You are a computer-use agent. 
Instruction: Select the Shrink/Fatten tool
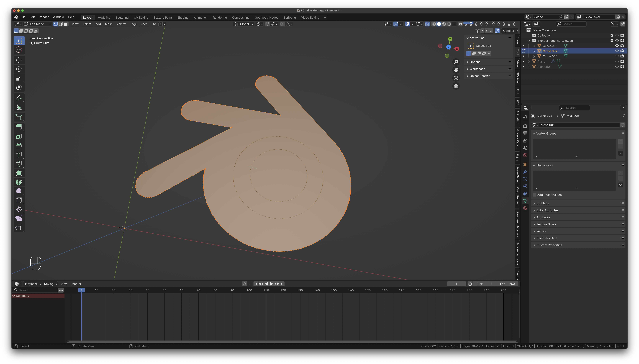coord(19,209)
